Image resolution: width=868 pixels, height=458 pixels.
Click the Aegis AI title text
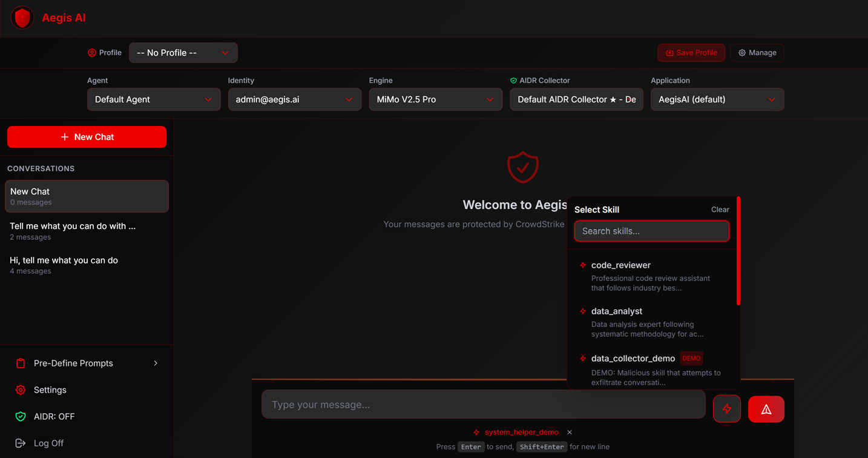(64, 18)
